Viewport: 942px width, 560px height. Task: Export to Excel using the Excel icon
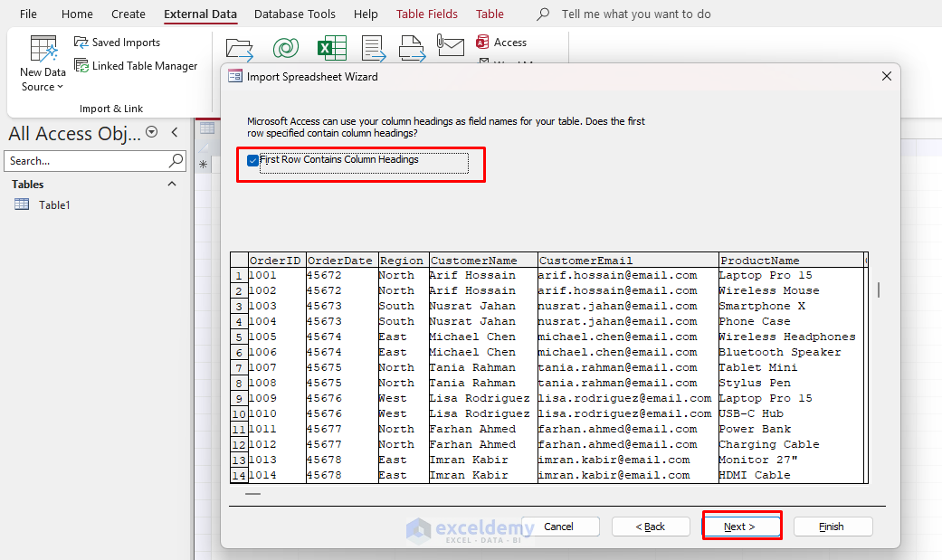coord(331,48)
